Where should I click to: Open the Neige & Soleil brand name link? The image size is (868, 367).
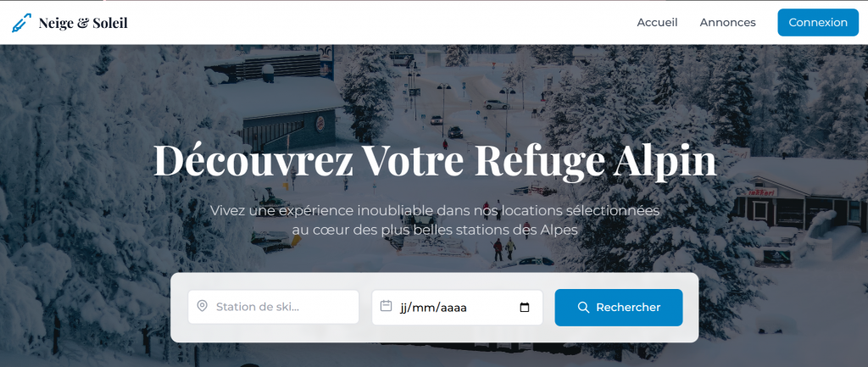(x=83, y=23)
